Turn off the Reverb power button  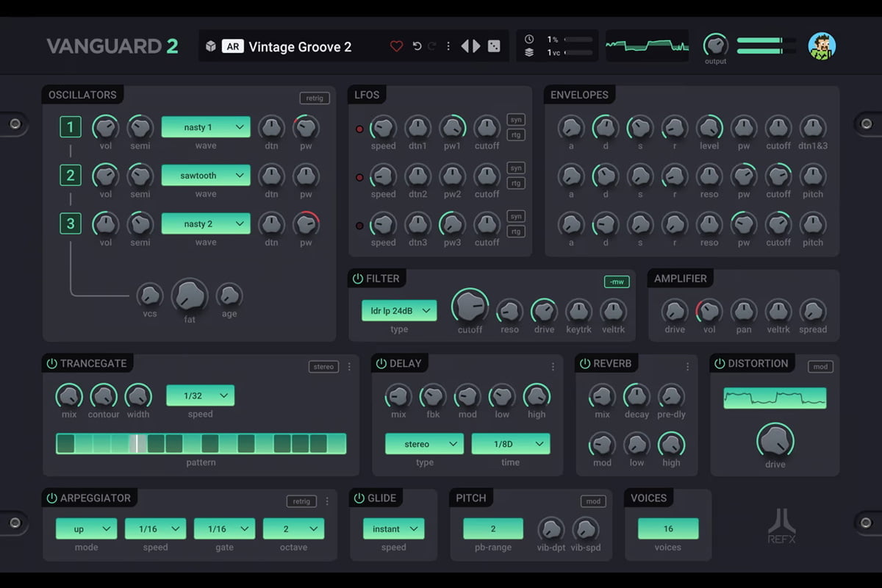tap(584, 364)
